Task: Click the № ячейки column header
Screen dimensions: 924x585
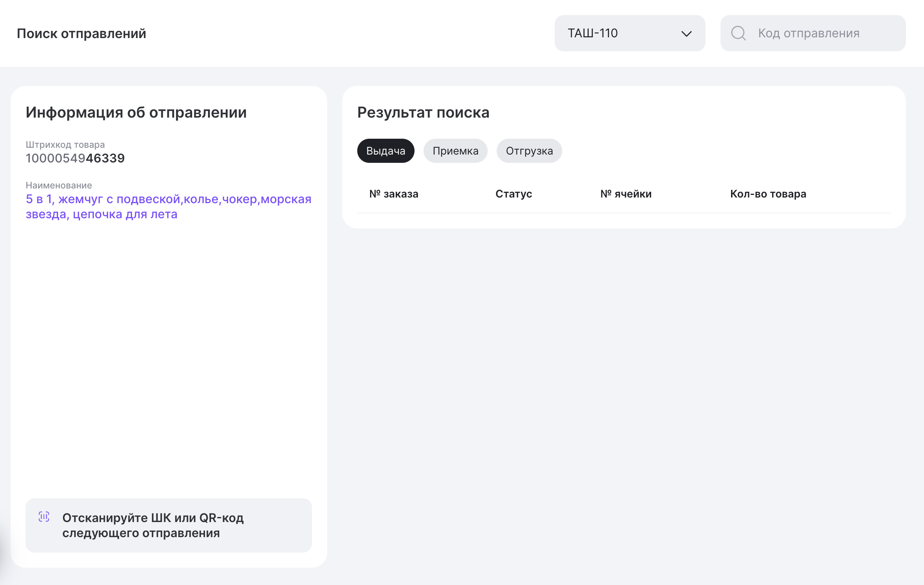Action: (626, 194)
